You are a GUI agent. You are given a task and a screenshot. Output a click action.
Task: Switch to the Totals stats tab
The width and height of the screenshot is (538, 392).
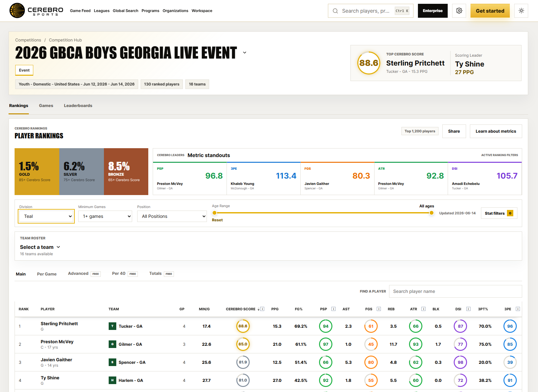161,274
